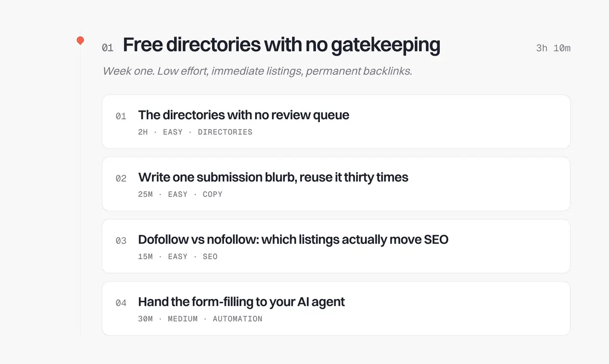Click the 'Free directories with no gatekeeping' heading

(x=281, y=45)
